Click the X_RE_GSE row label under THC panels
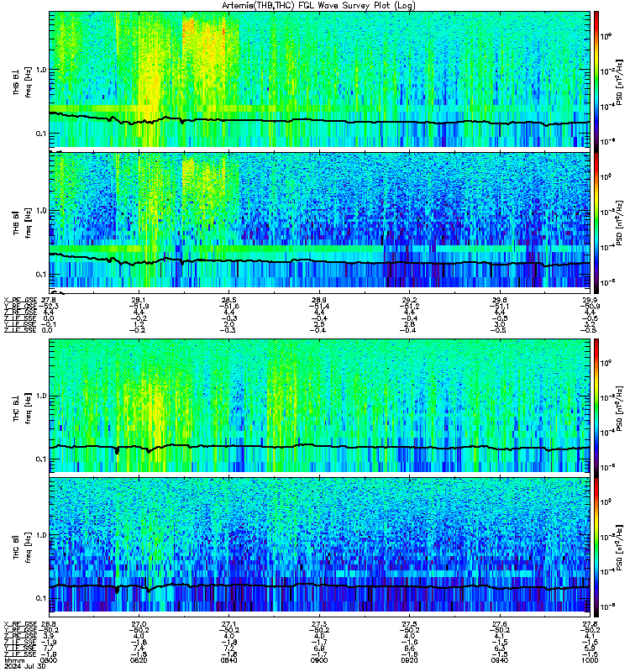 [20, 624]
